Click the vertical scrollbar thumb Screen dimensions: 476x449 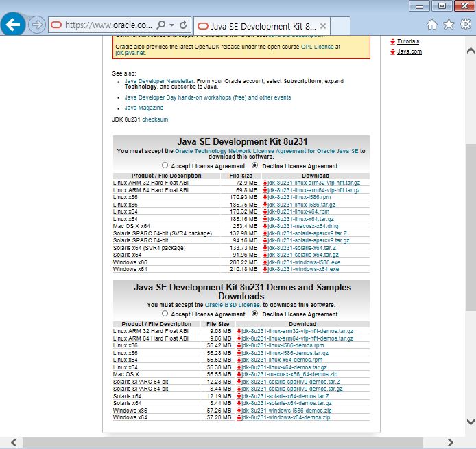[471, 227]
